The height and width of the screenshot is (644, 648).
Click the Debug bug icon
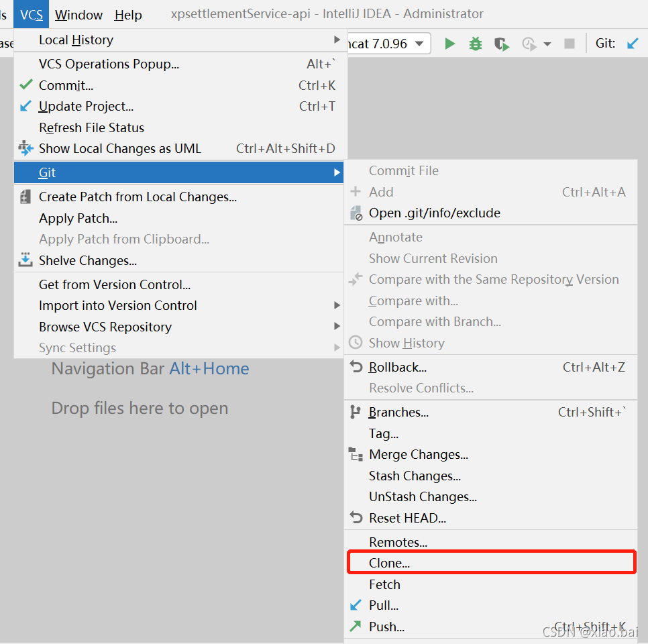pyautogui.click(x=475, y=44)
